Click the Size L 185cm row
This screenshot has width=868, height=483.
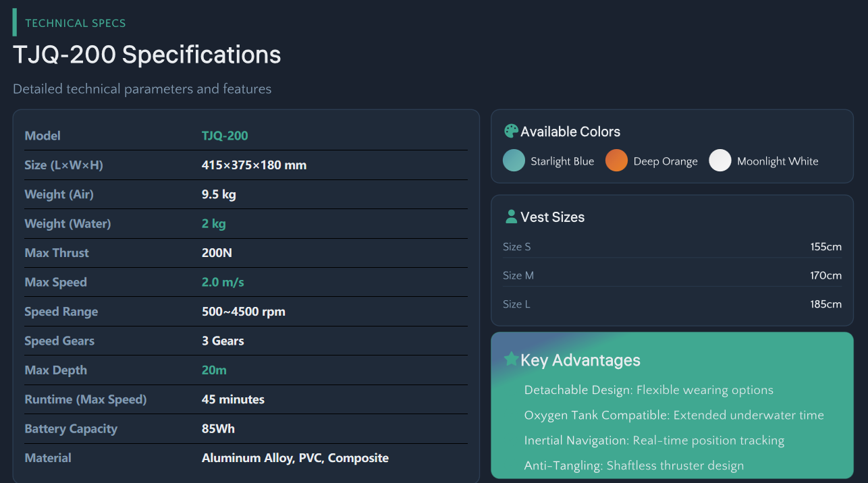672,304
